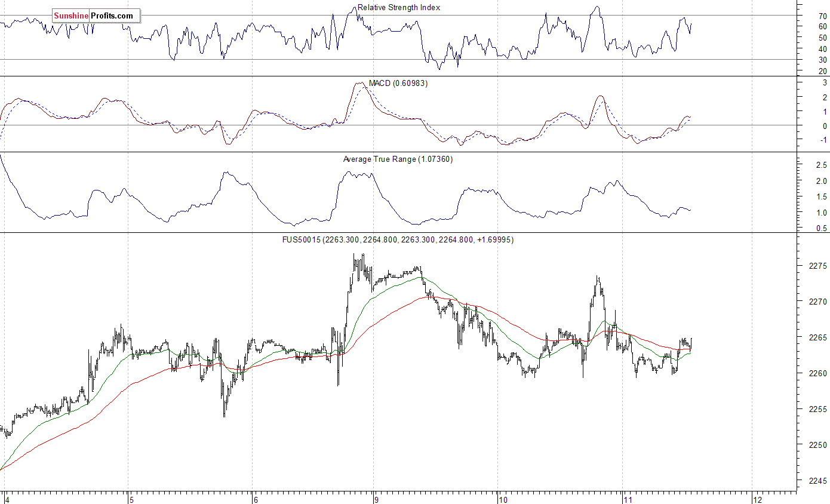This screenshot has height=504, width=830.
Task: Click the 2260 price axis label
Action: coord(818,373)
